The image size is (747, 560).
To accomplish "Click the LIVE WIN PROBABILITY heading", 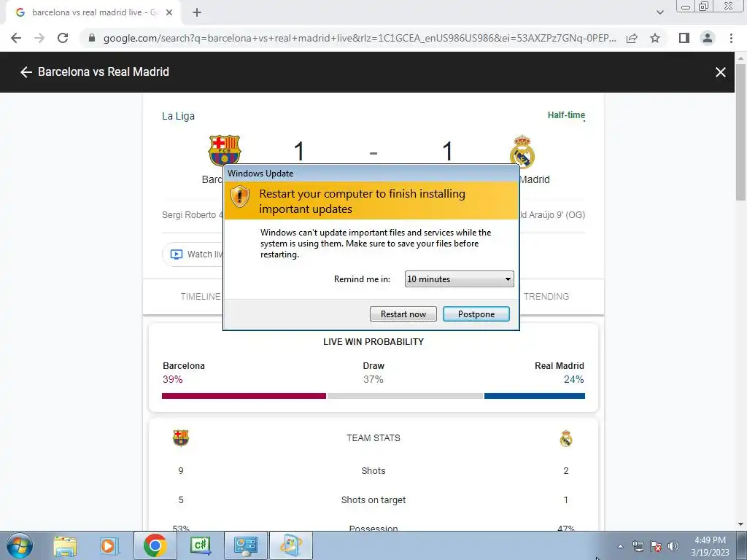I will click(x=373, y=342).
